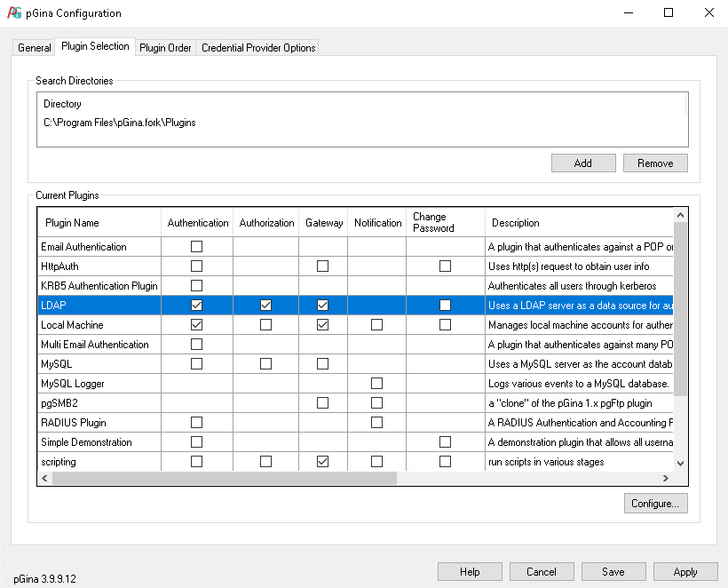Enable Authentication for Email Authentication plugin
The width and height of the screenshot is (728, 588).
[197, 246]
